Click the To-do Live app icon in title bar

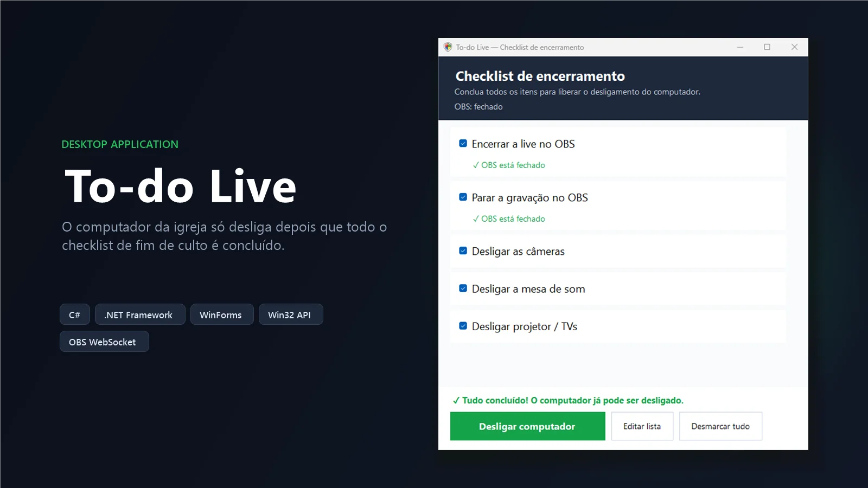[x=448, y=47]
